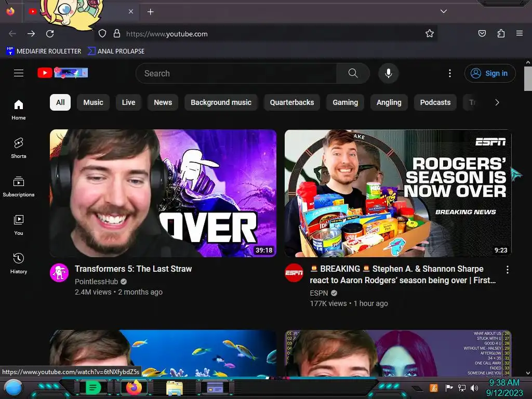Open the Start orb on taskbar
532x399 pixels.
(13, 388)
